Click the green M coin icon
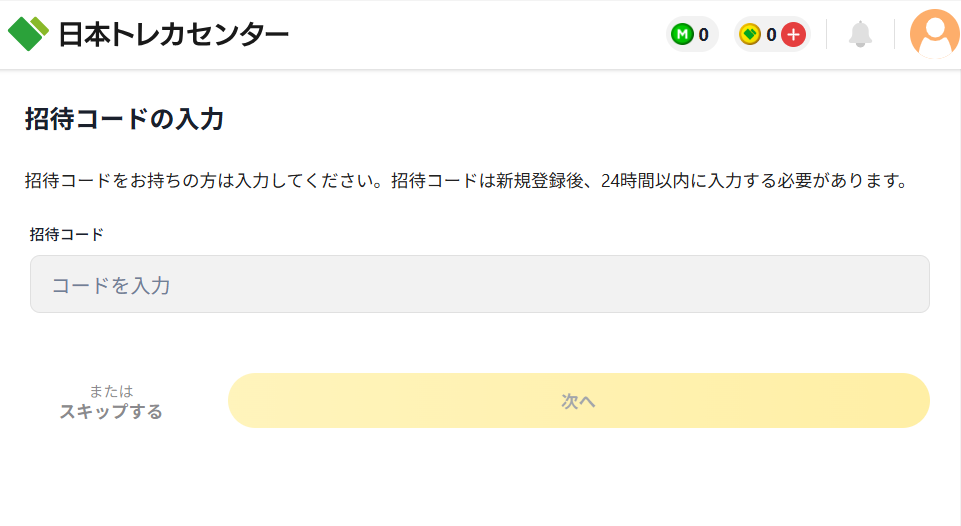The width and height of the screenshot is (961, 526). coord(682,35)
